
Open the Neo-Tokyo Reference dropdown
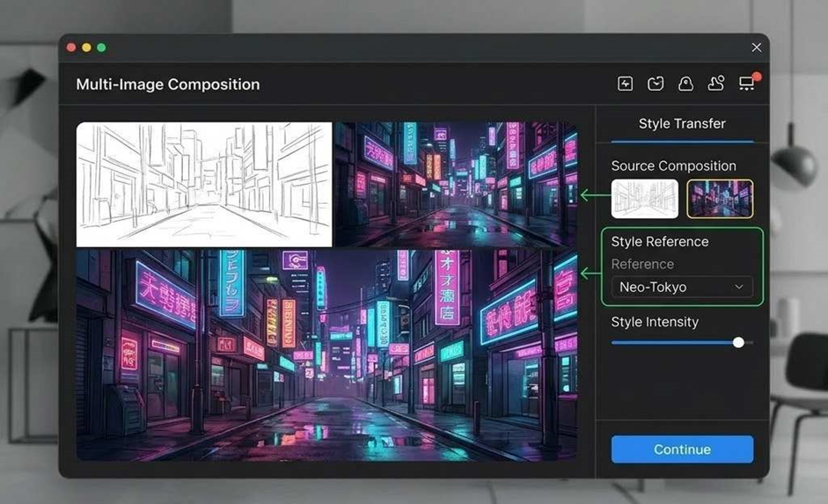(x=682, y=288)
